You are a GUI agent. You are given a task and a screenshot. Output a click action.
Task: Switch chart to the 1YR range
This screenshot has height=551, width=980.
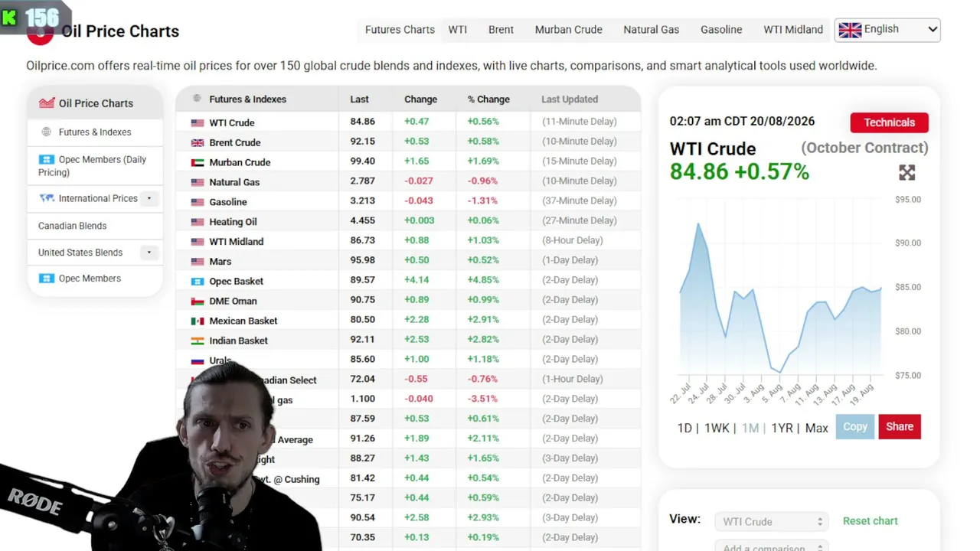[x=782, y=428]
